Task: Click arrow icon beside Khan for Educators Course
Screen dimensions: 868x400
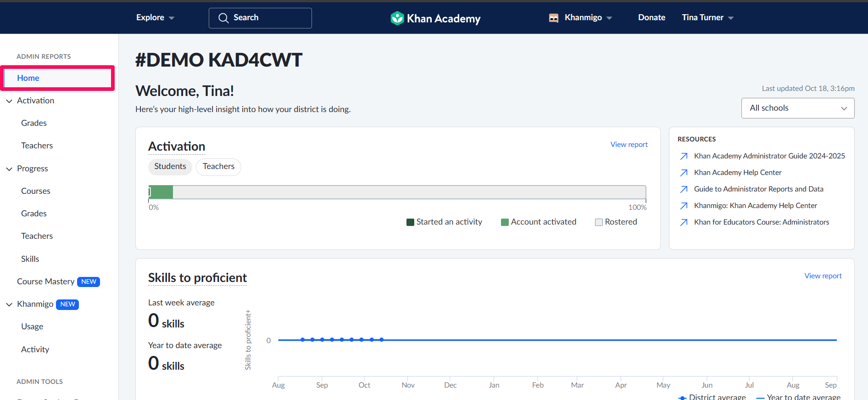Action: [x=684, y=222]
